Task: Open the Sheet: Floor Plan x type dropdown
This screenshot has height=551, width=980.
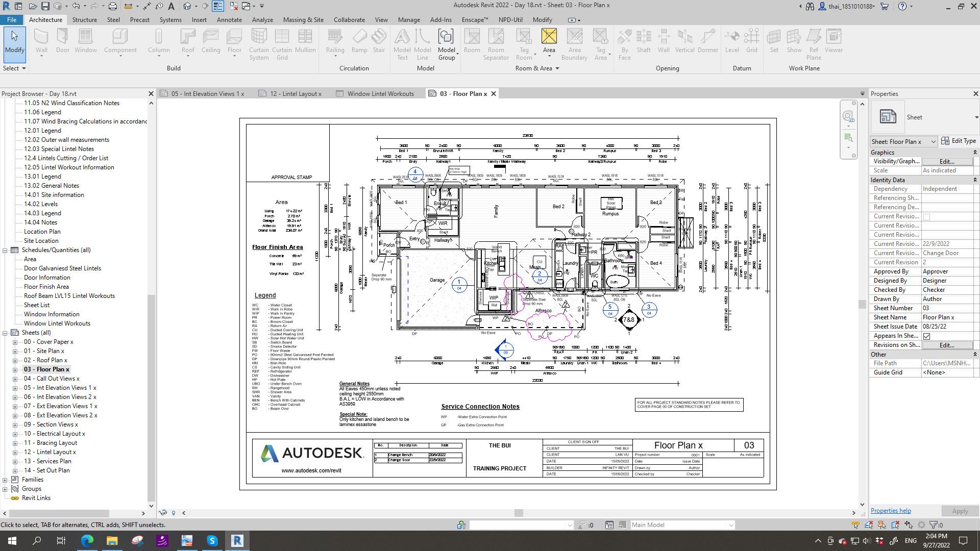Action: pos(933,142)
